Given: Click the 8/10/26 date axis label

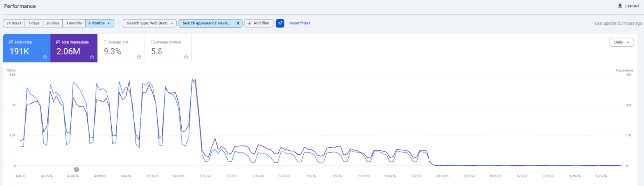Looking at the screenshot, I should coord(443,176).
